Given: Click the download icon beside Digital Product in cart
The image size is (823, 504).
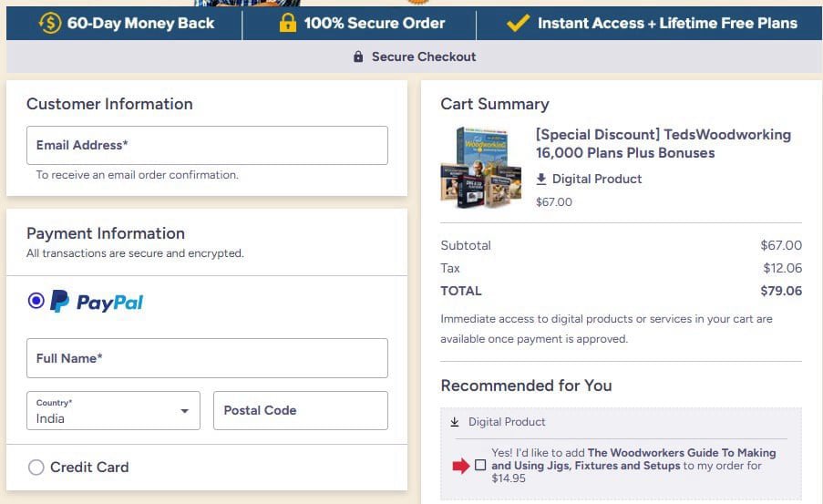Looking at the screenshot, I should point(541,179).
